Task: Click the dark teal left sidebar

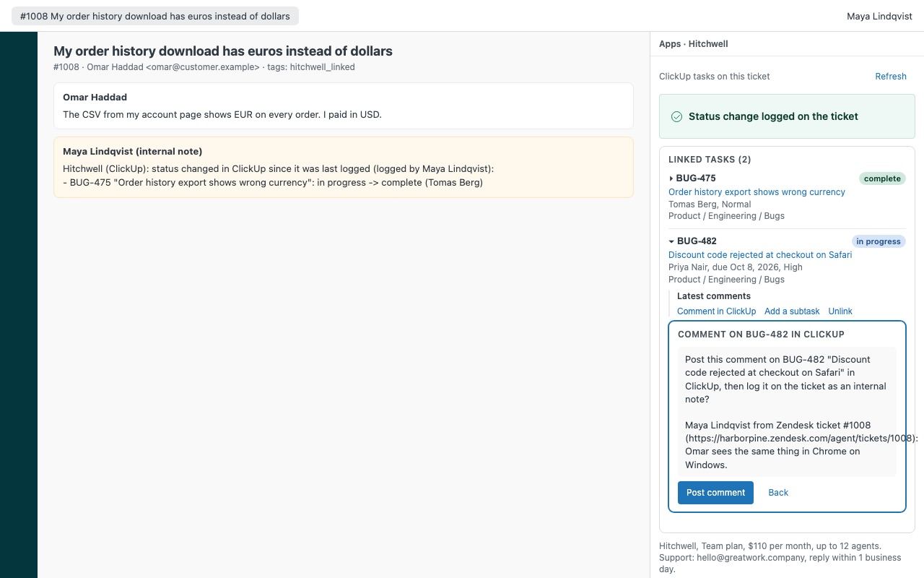Action: click(x=19, y=305)
